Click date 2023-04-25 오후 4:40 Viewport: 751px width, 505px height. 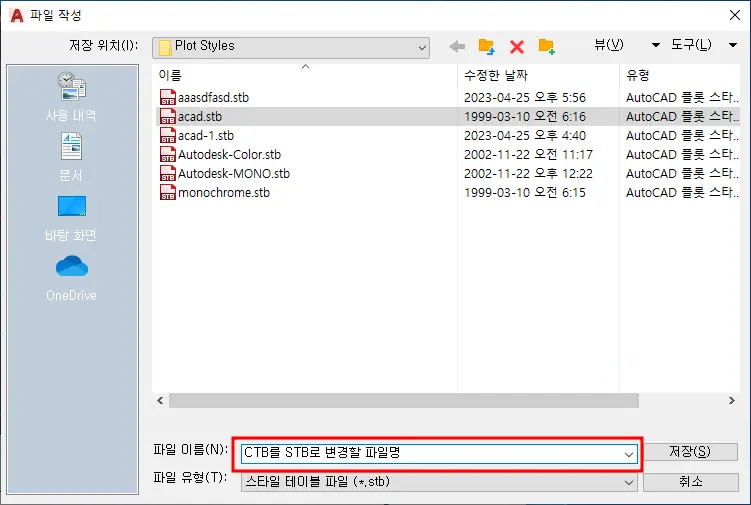pos(524,136)
